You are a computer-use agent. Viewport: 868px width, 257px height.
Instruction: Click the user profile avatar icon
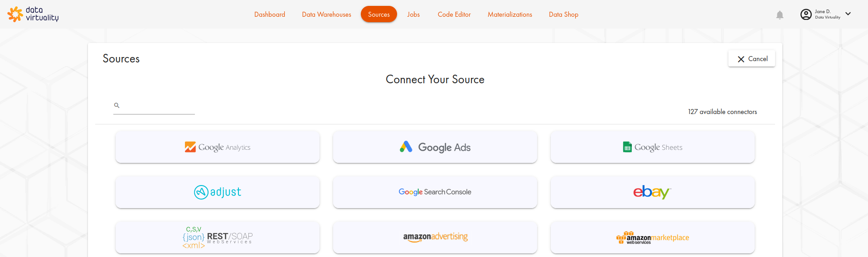806,14
